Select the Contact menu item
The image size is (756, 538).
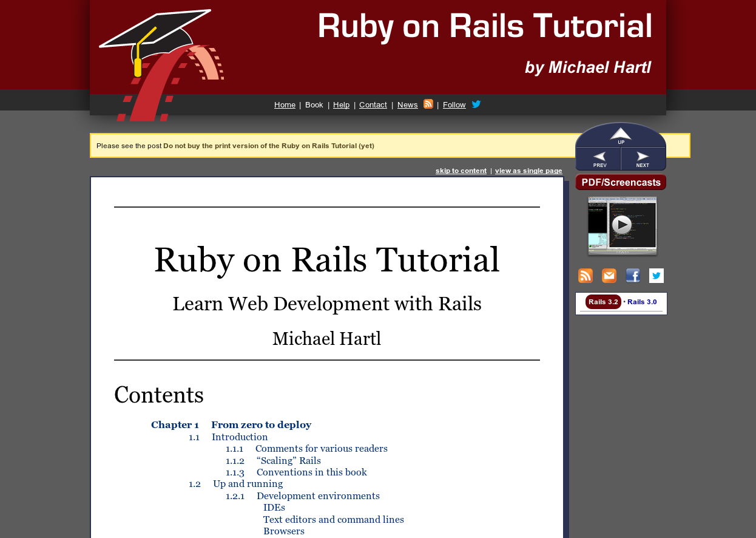click(373, 104)
